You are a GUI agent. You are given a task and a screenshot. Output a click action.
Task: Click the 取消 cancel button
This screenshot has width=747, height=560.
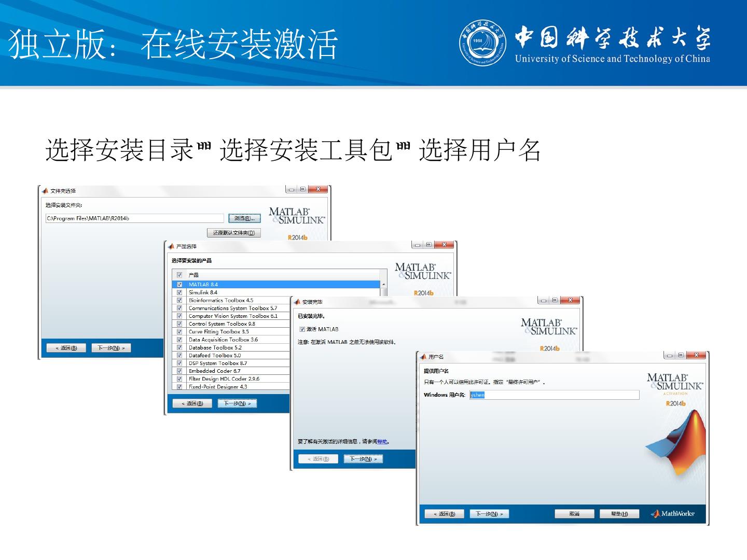(574, 514)
